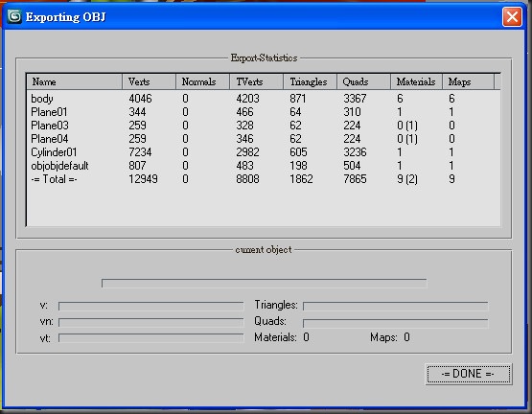Click the Normals column header
The width and height of the screenshot is (532, 414).
[202, 81]
